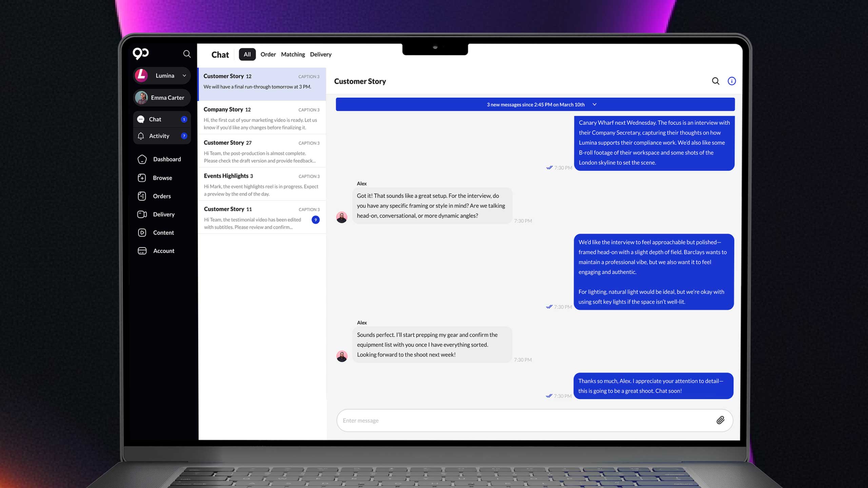This screenshot has width=868, height=488.
Task: Click the Dashboard pentagon icon
Action: point(142,159)
